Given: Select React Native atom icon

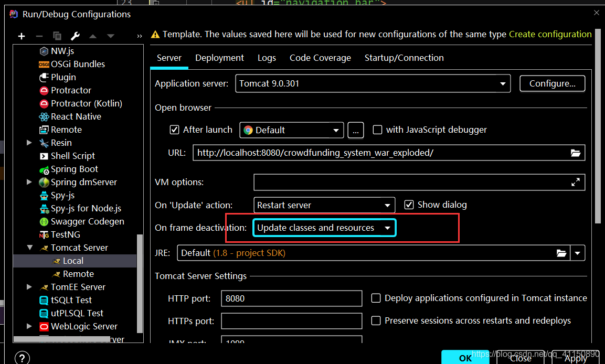Looking at the screenshot, I should [x=44, y=117].
